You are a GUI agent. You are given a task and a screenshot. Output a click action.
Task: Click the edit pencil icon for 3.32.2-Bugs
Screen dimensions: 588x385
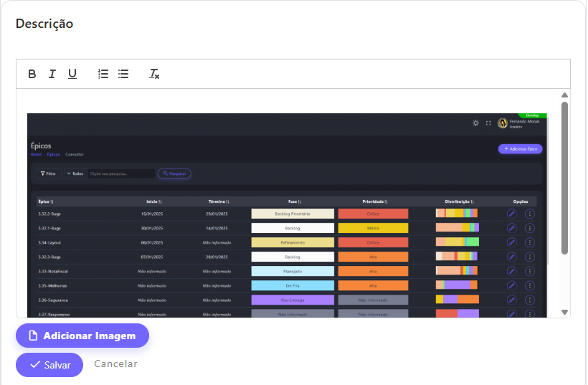coord(511,214)
